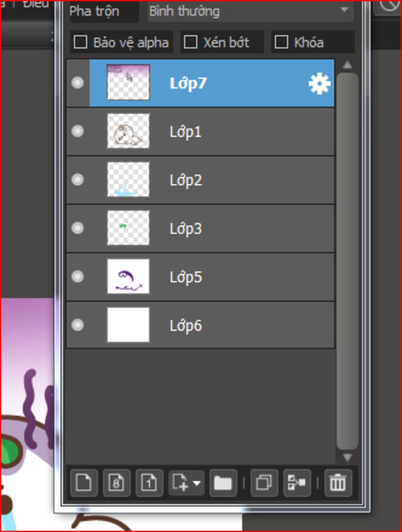
Task: Check the Khóa lock checkbox
Action: coord(281,42)
